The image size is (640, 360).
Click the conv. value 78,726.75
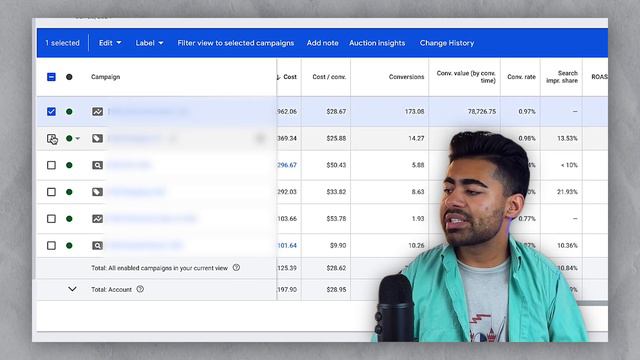pos(482,111)
